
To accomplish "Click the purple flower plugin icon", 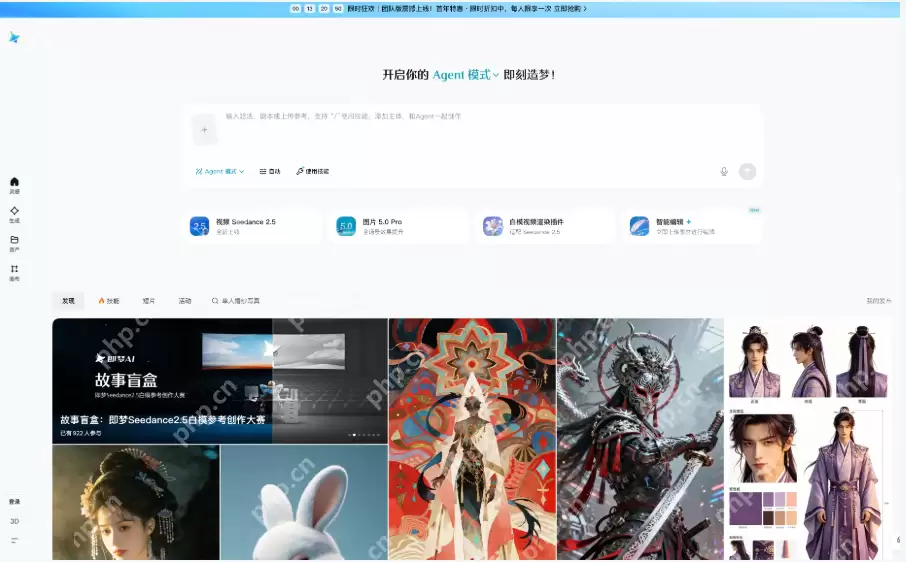I will coord(493,226).
